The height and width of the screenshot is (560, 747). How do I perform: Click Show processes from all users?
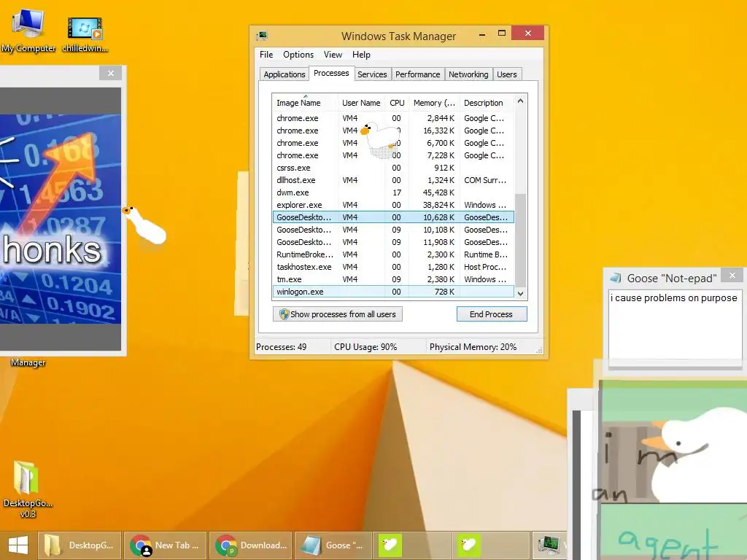[x=338, y=314]
